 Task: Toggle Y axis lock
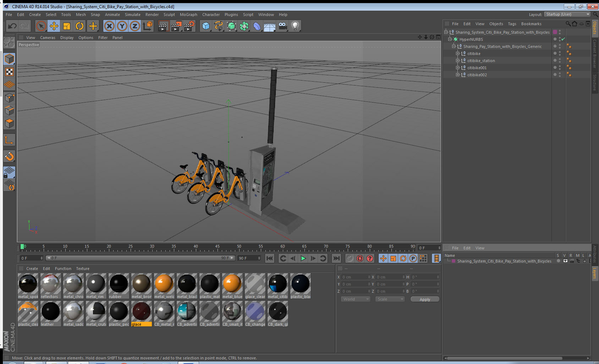pos(122,26)
